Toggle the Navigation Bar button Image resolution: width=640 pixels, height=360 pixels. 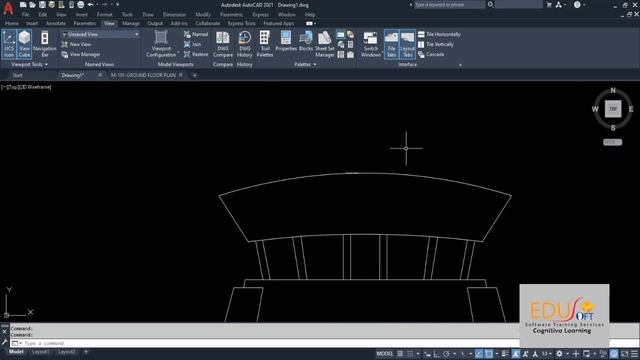coord(44,44)
